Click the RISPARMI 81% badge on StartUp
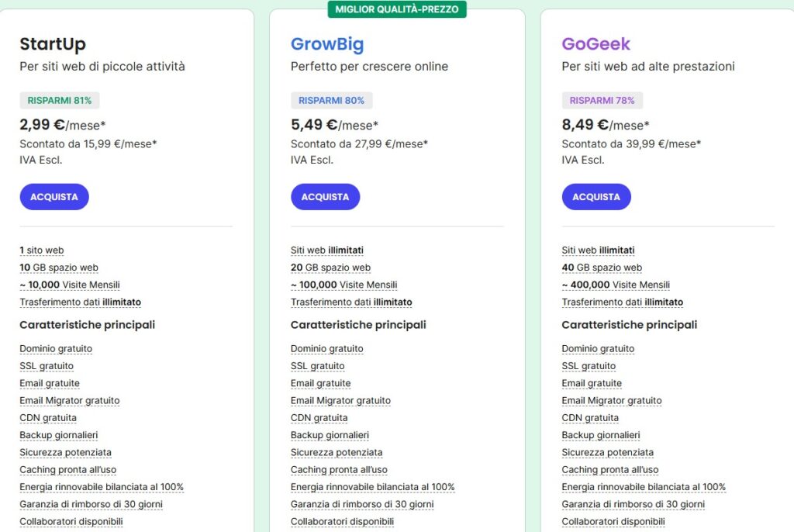 pyautogui.click(x=59, y=100)
